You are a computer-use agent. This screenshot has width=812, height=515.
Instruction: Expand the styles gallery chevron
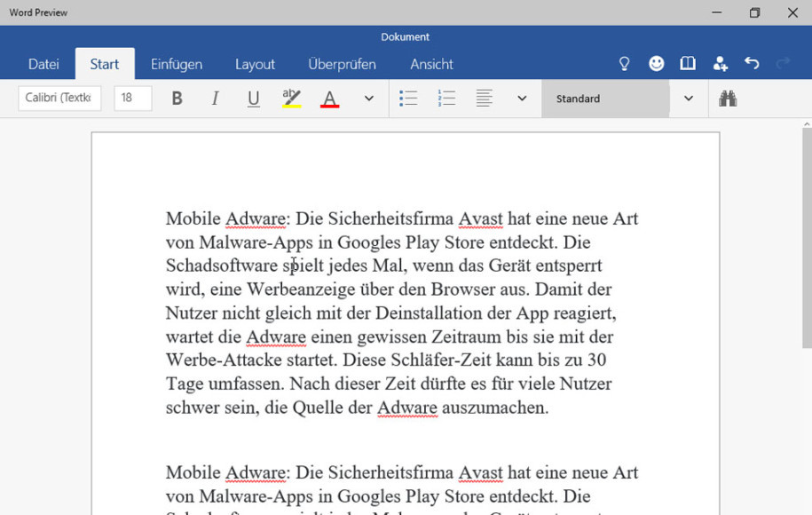(689, 98)
